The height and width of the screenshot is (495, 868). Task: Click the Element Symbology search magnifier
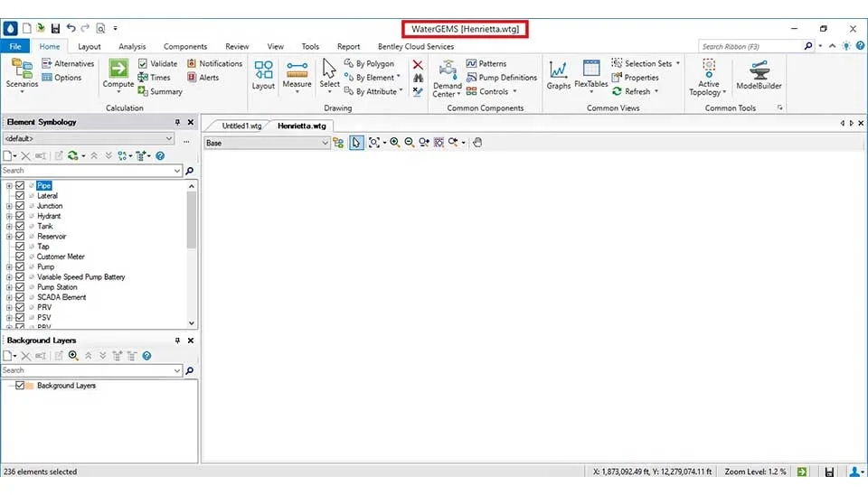click(x=189, y=171)
